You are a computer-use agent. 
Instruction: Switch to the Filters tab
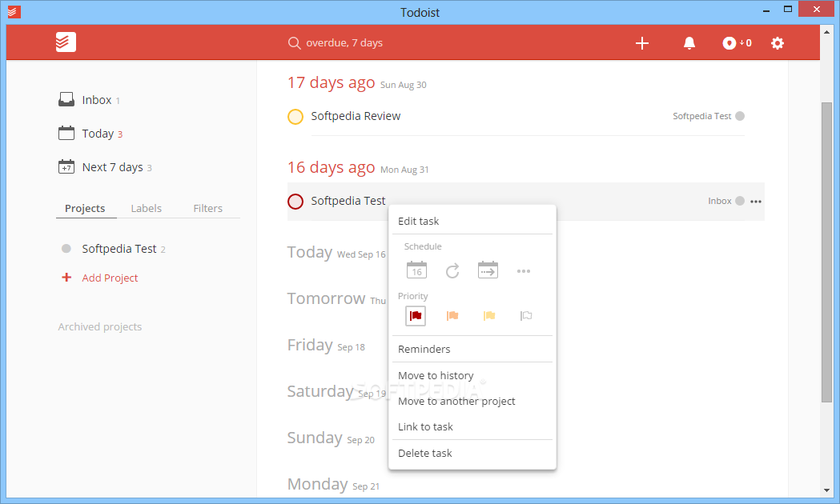point(208,208)
